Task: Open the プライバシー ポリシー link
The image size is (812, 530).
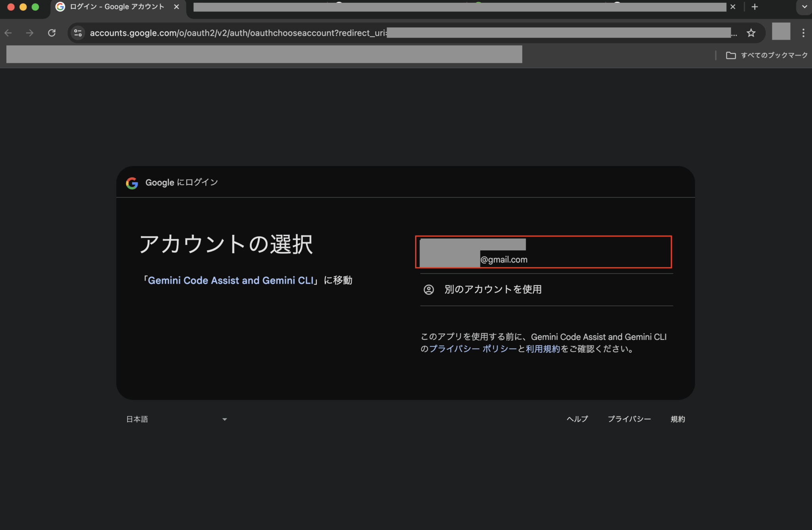Action: click(473, 349)
